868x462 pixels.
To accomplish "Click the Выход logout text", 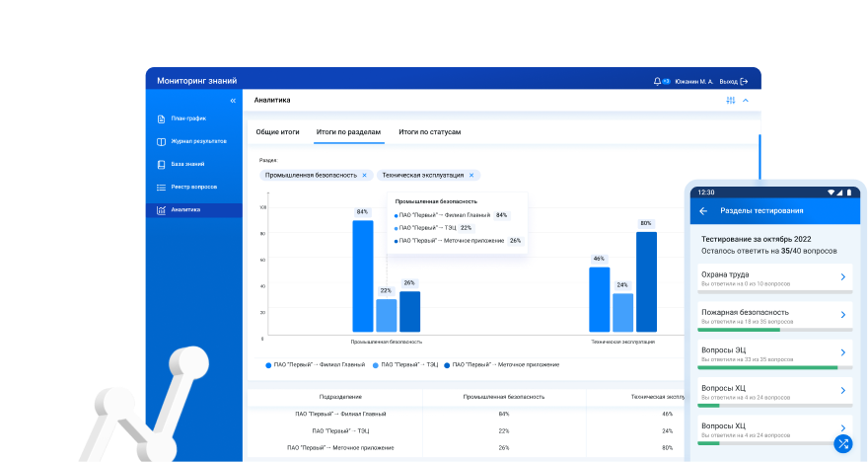I will 729,81.
